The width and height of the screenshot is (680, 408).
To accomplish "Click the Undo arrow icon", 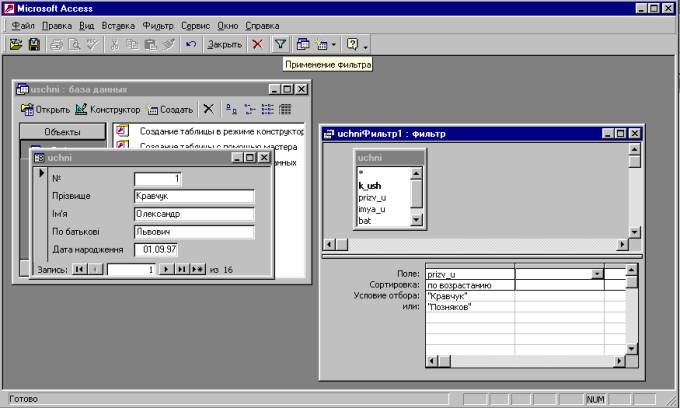I will [x=191, y=44].
